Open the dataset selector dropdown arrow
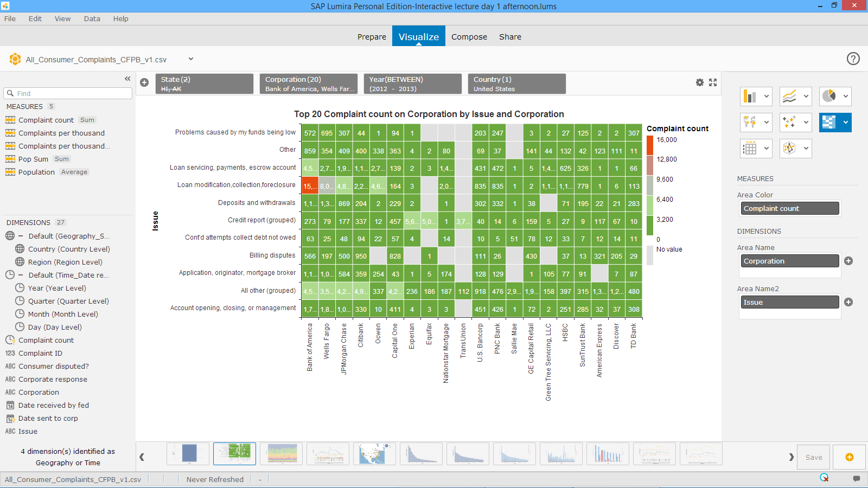This screenshot has height=488, width=868. click(x=191, y=59)
